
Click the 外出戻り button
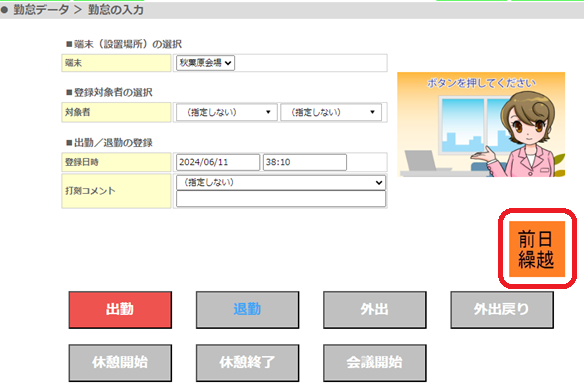[x=502, y=310]
